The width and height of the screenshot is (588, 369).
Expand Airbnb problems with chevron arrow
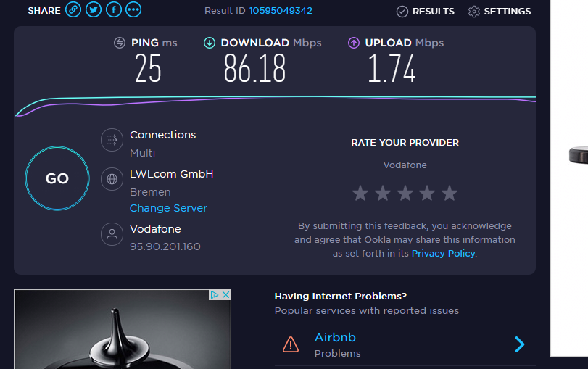coord(519,344)
